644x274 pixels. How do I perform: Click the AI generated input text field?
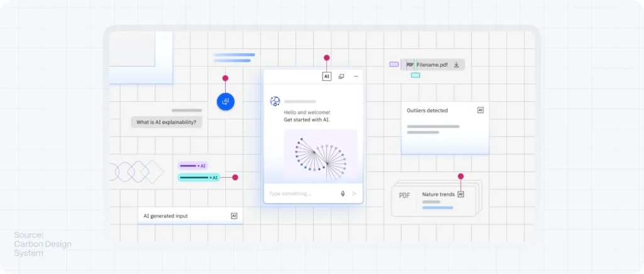pos(182,216)
